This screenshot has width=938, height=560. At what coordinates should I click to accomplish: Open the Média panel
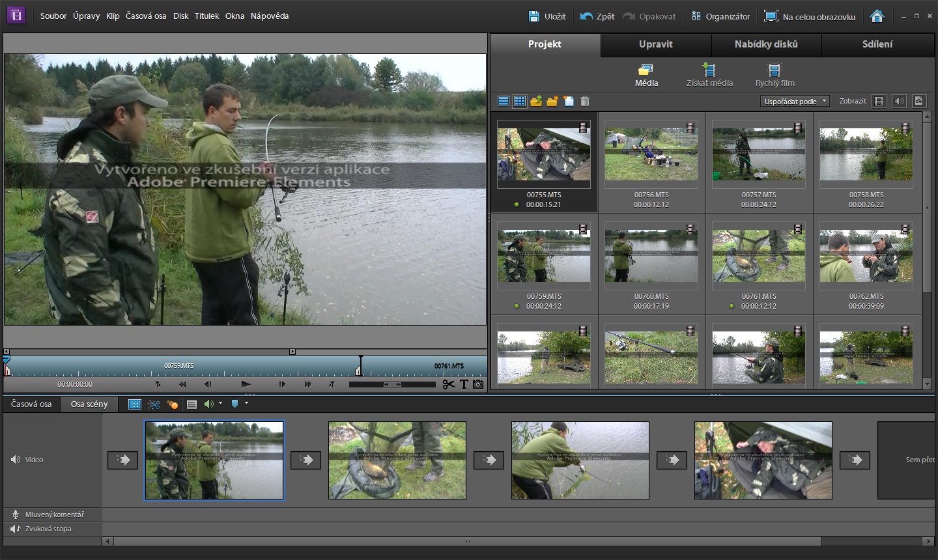pos(646,75)
